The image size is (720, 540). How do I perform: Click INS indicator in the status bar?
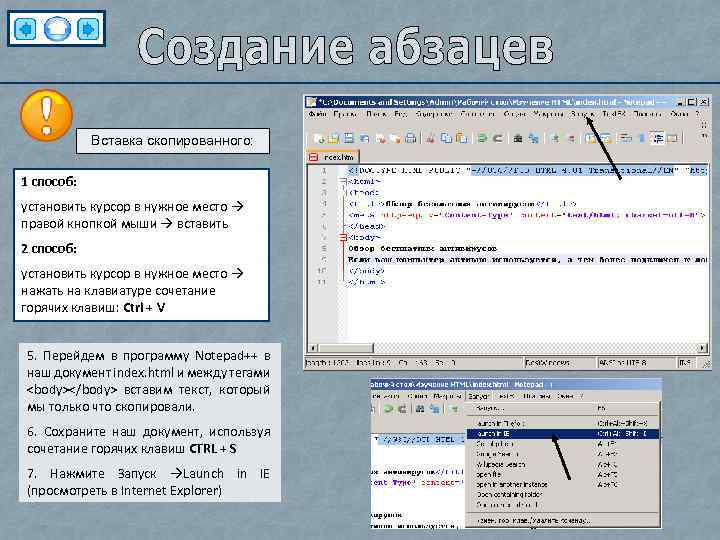point(685,363)
